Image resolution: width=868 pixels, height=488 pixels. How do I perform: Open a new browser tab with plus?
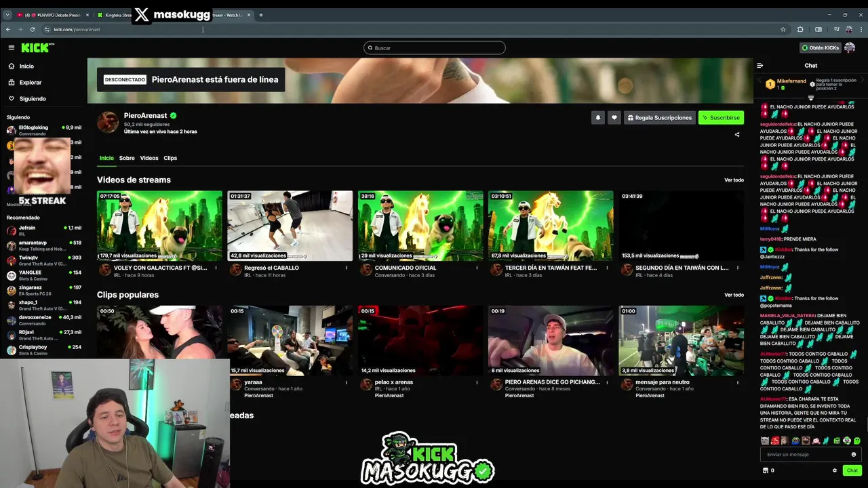260,15
